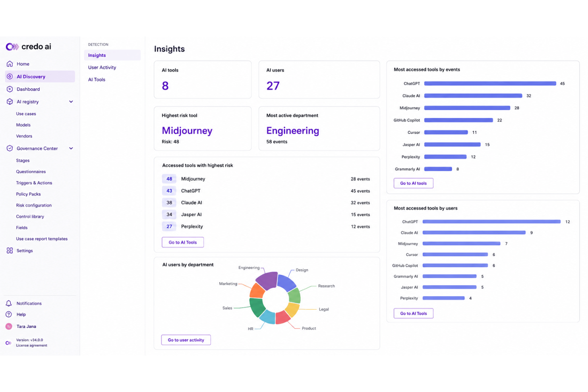Screen dimensions: 588x392
Task: Click the Perplexity row with 12 events
Action: point(266,227)
